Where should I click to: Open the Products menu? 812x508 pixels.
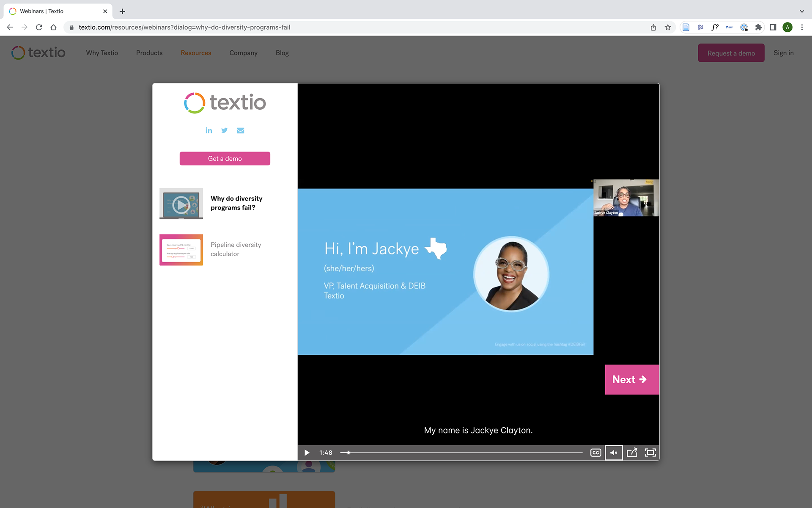pos(149,53)
